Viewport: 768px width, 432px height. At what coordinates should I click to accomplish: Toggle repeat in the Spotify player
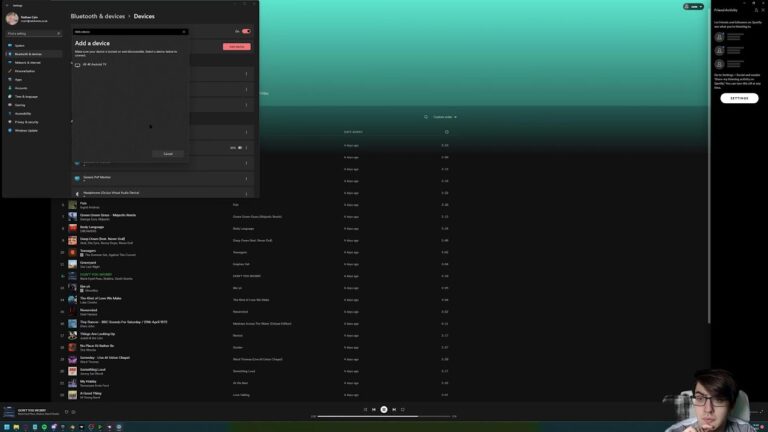(403, 409)
